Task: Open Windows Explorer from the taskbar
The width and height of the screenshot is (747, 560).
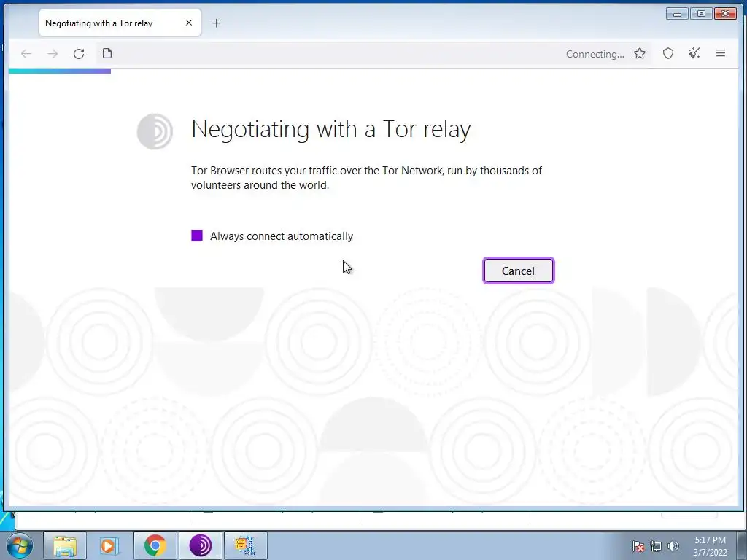Action: [65, 545]
